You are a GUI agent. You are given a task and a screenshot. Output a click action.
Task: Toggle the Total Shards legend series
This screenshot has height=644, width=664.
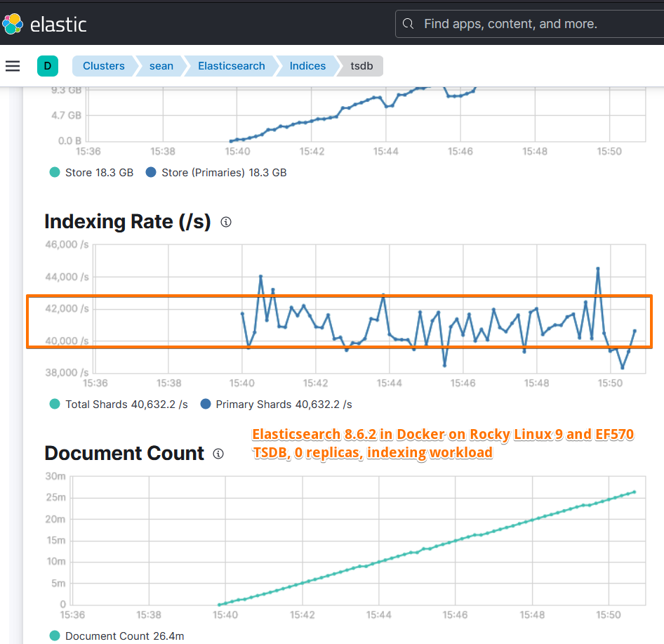(x=119, y=405)
